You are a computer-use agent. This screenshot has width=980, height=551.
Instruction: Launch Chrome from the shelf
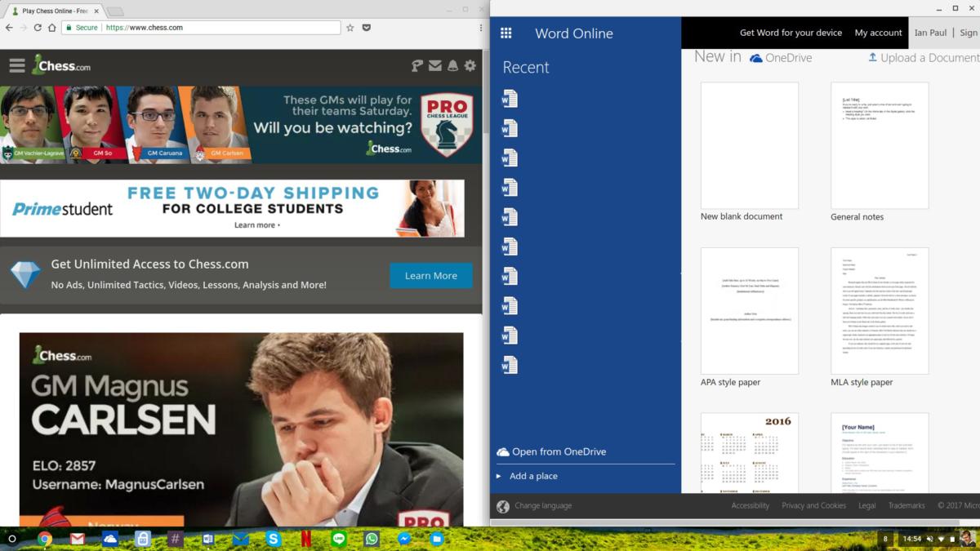[45, 539]
